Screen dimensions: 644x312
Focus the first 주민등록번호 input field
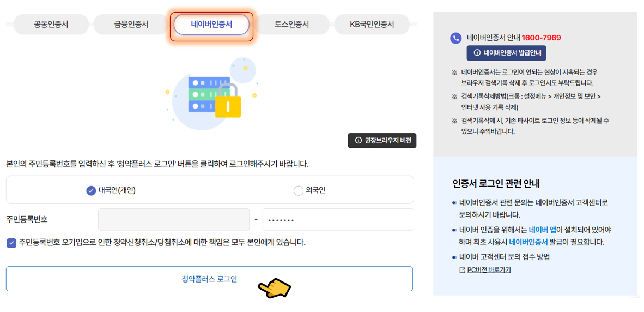pyautogui.click(x=174, y=219)
